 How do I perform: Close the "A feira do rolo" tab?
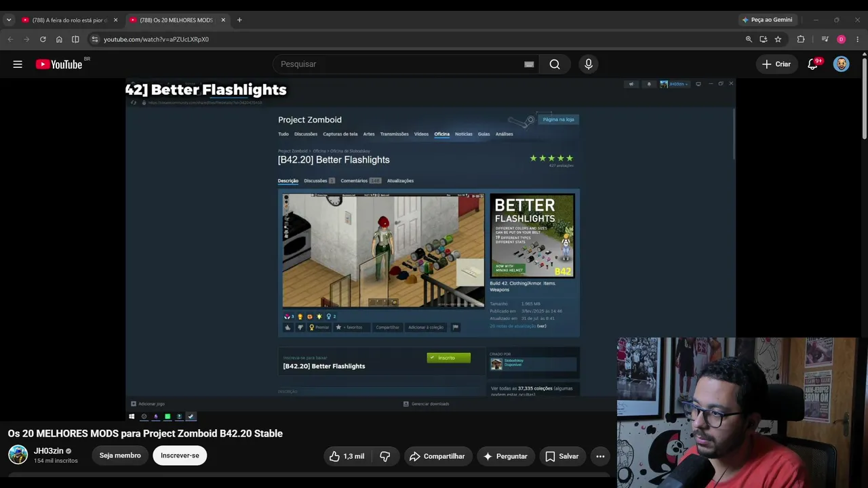[115, 20]
